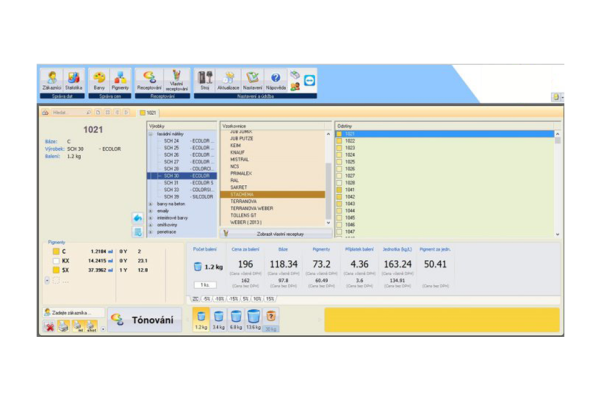Select STACHEMA in the Vzorkovnice list
Image resolution: width=600 pixels, height=400 pixels.
272,194
